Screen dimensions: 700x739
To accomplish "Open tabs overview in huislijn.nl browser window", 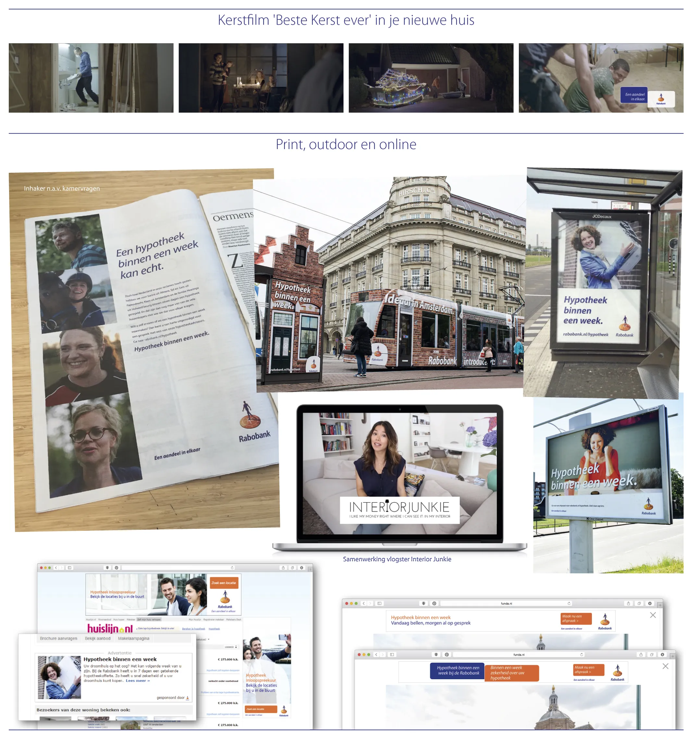I will pos(293,568).
